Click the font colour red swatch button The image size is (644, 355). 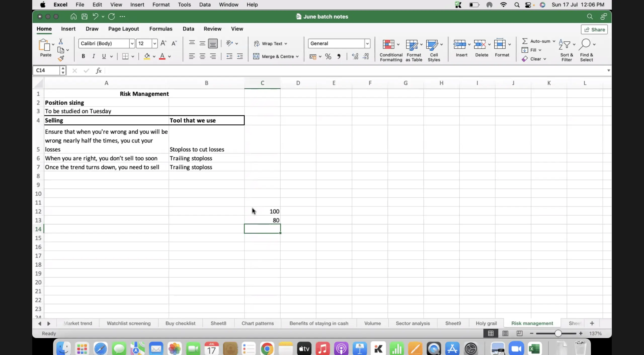click(162, 56)
